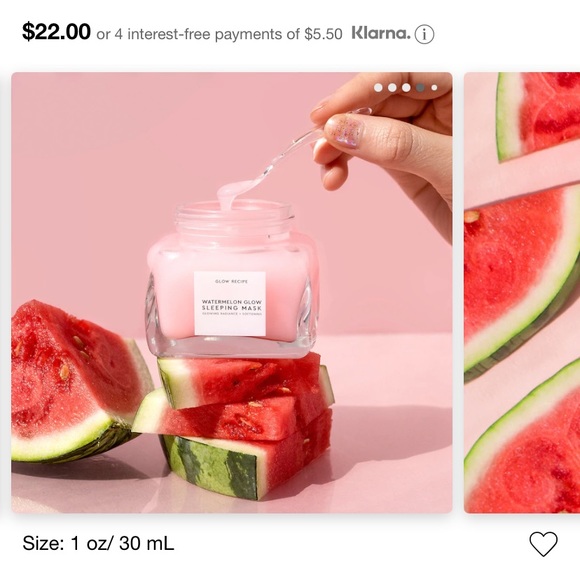The height and width of the screenshot is (580, 580).
Task: View the next watermelon slices image
Action: point(522,292)
